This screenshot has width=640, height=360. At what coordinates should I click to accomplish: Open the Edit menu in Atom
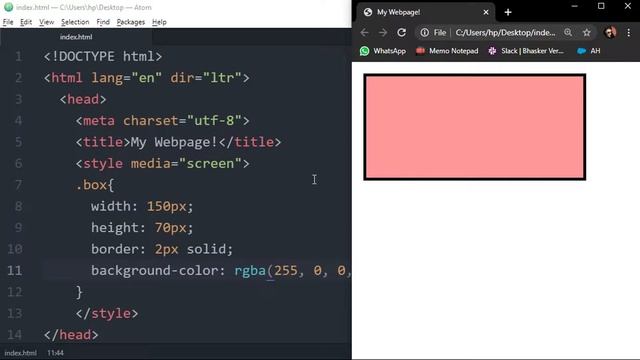pyautogui.click(x=26, y=22)
